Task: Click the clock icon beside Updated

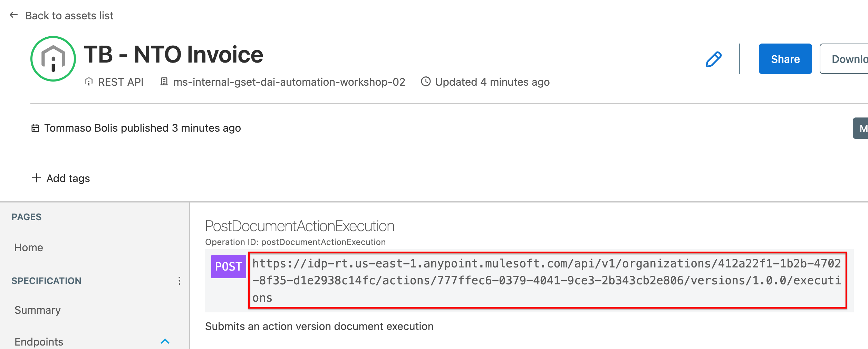Action: pyautogui.click(x=426, y=82)
